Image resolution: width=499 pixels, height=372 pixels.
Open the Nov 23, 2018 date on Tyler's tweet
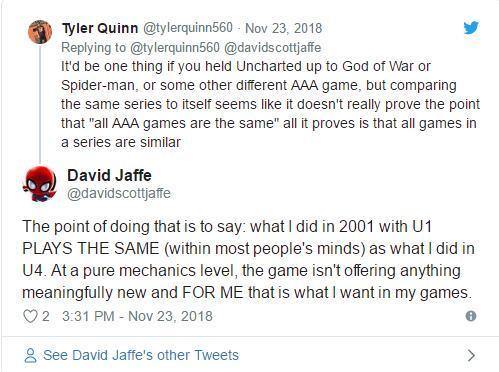283,28
